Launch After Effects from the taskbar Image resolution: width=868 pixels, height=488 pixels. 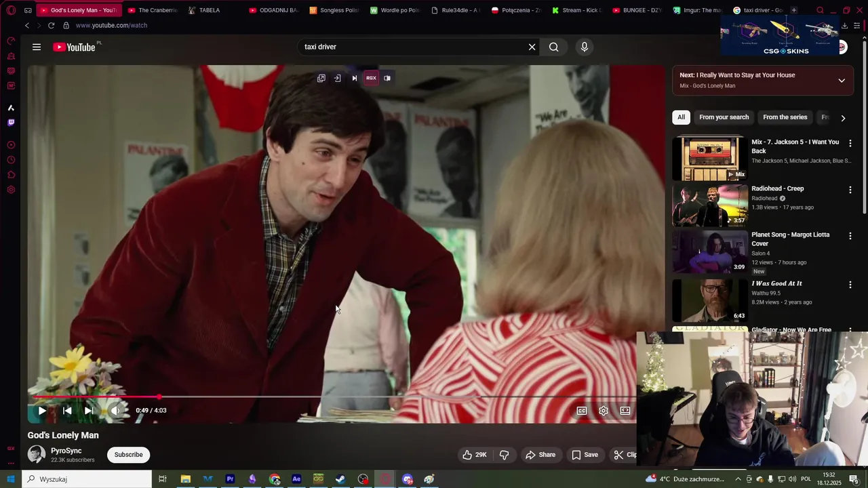(x=296, y=479)
